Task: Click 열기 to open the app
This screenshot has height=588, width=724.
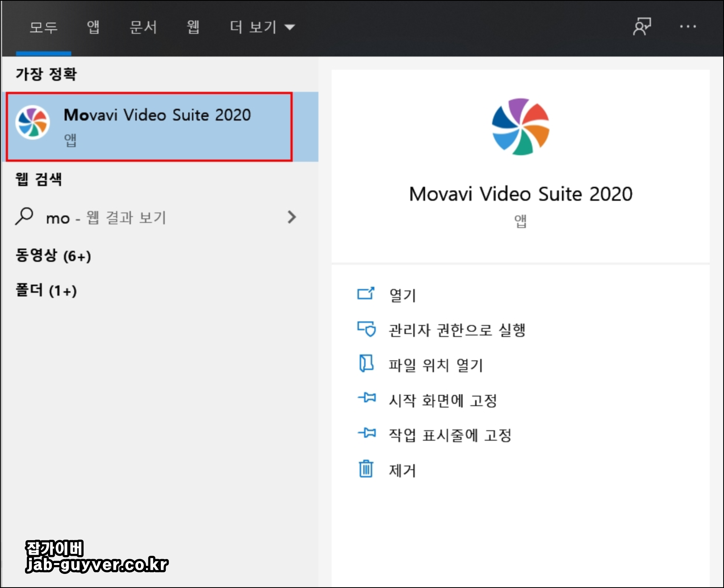Action: click(402, 295)
